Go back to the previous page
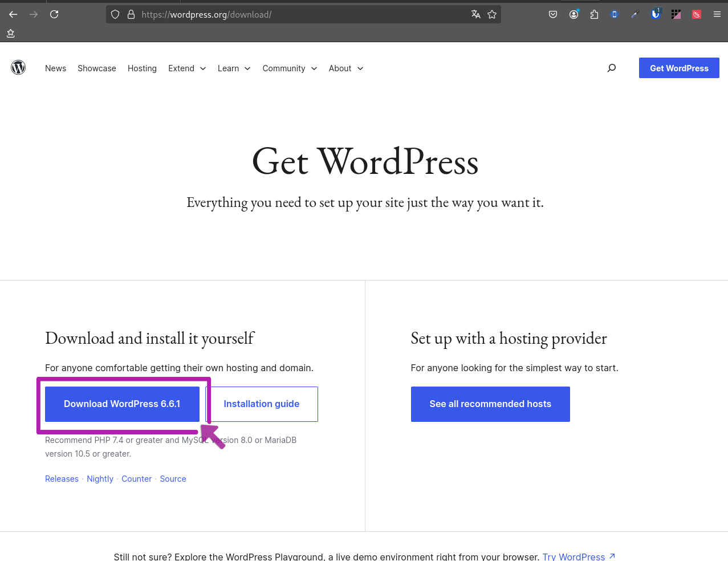The width and height of the screenshot is (728, 561). (x=13, y=14)
